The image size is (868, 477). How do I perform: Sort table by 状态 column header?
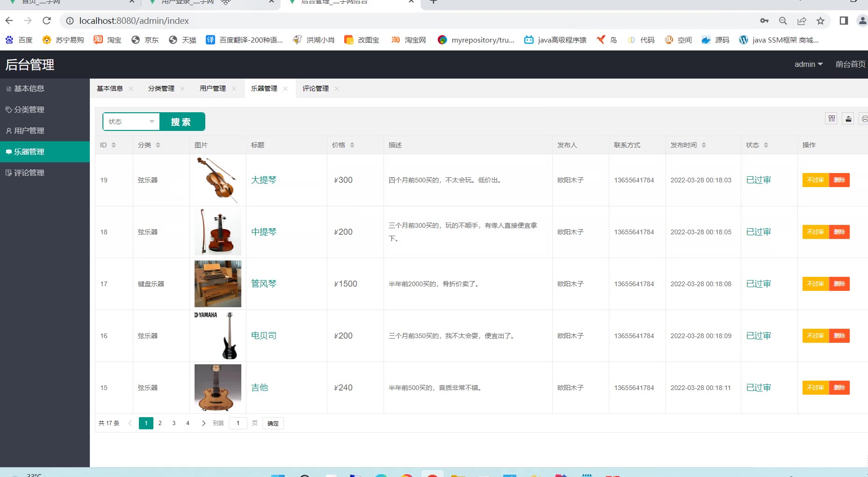pos(766,145)
